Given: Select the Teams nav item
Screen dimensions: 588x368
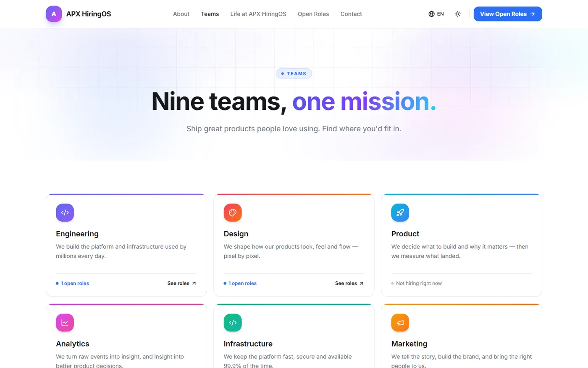Looking at the screenshot, I should (x=210, y=14).
